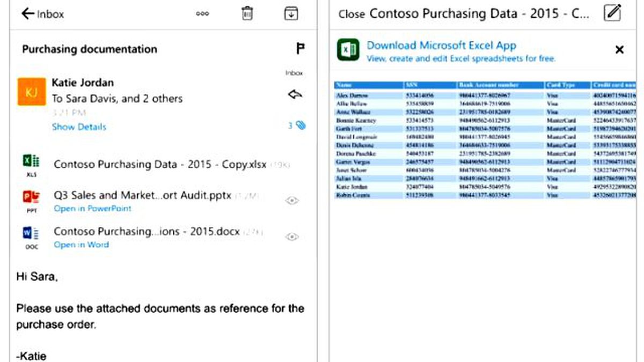Click the preview title Contoso Purchasing Data
Screen dimensions: 644x362
(479, 14)
